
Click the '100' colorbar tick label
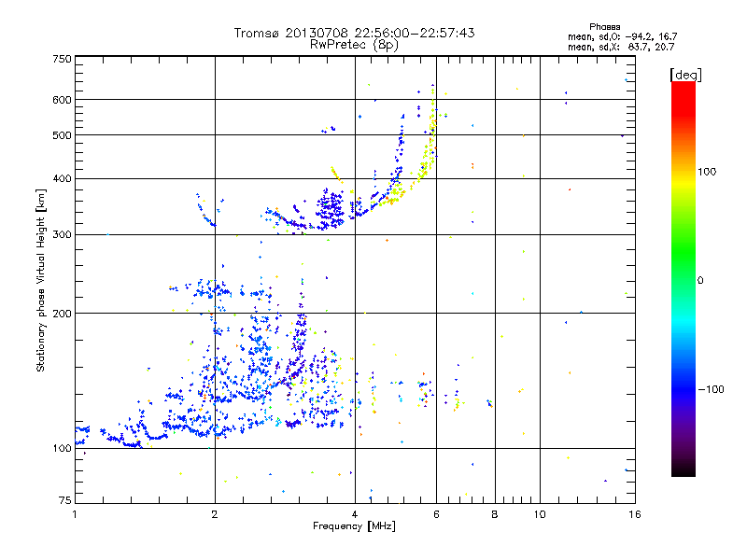click(x=707, y=172)
